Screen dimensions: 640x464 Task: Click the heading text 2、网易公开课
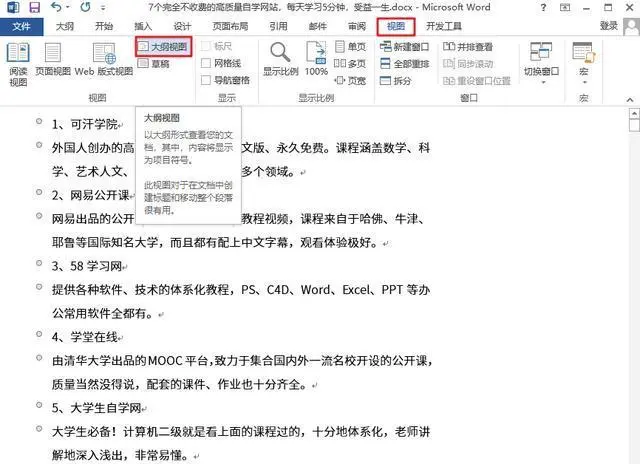coord(91,195)
